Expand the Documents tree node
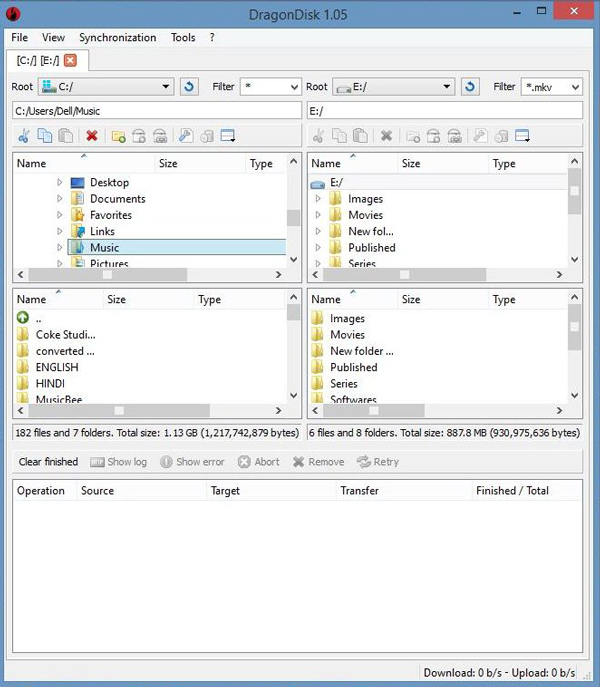Viewport: 600px width, 687px height. [x=60, y=198]
